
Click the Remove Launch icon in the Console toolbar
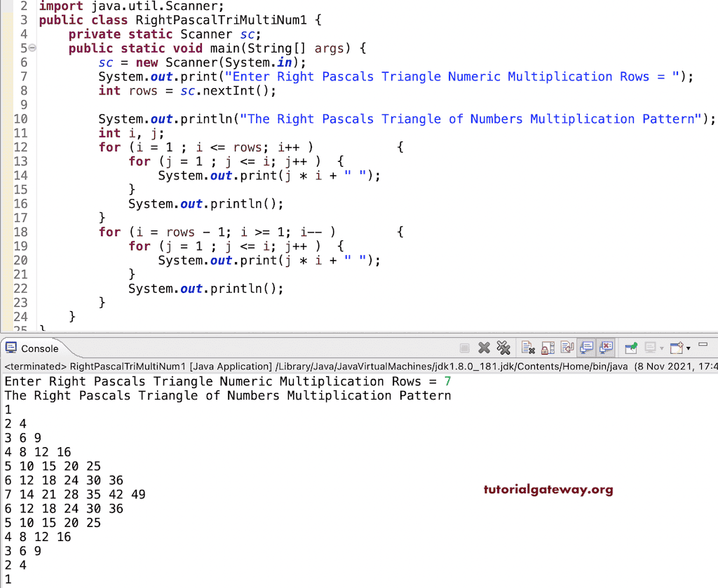tap(483, 347)
